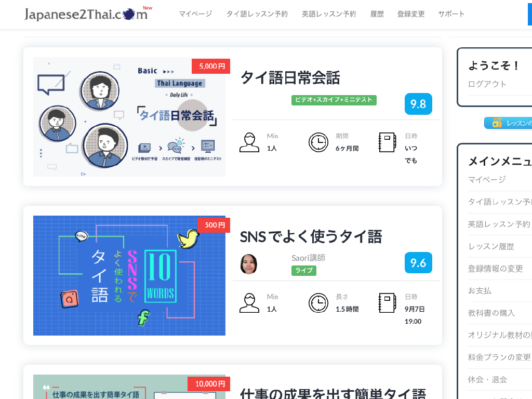Click the Japanese2Thai.com logo
The height and width of the screenshot is (399, 532).
coord(88,14)
